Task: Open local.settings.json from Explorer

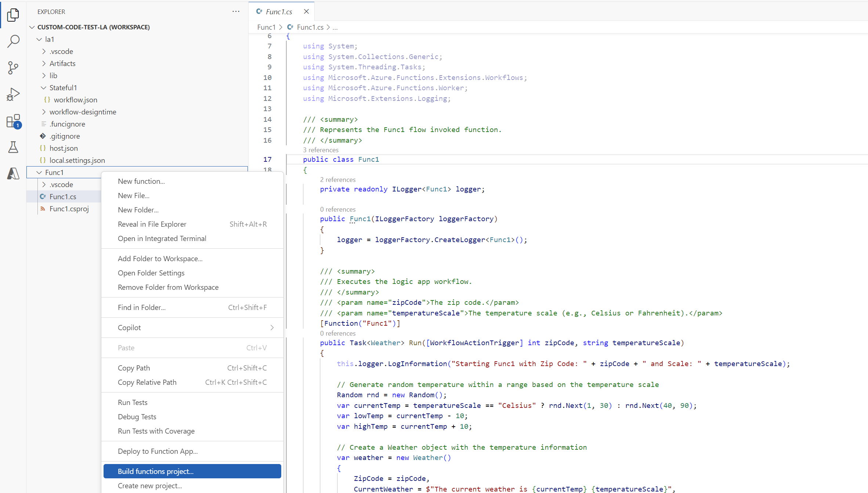Action: click(77, 160)
